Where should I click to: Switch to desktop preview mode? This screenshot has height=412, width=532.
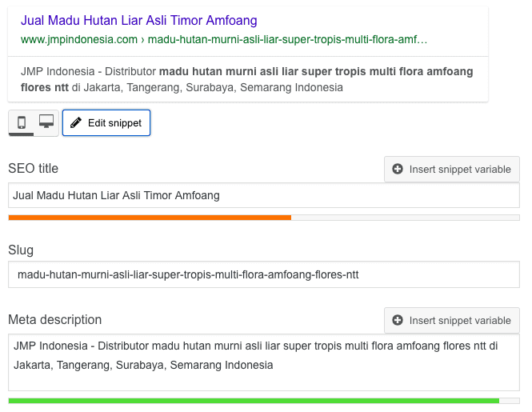46,122
